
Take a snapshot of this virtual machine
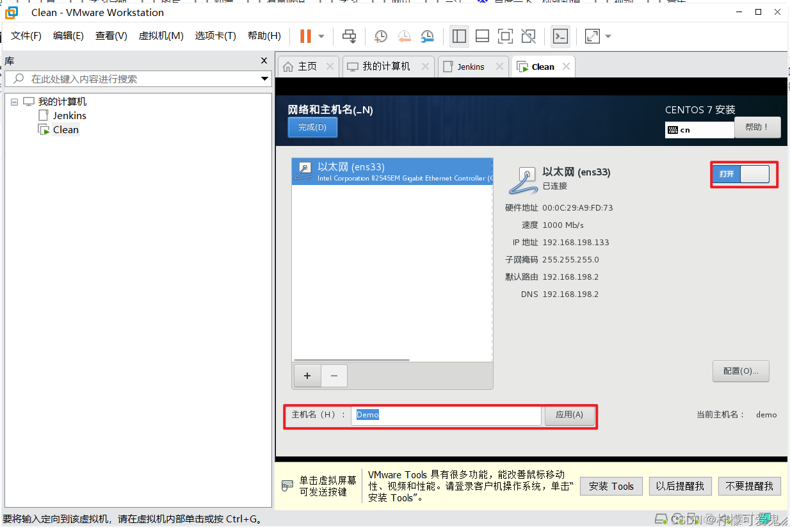[381, 36]
